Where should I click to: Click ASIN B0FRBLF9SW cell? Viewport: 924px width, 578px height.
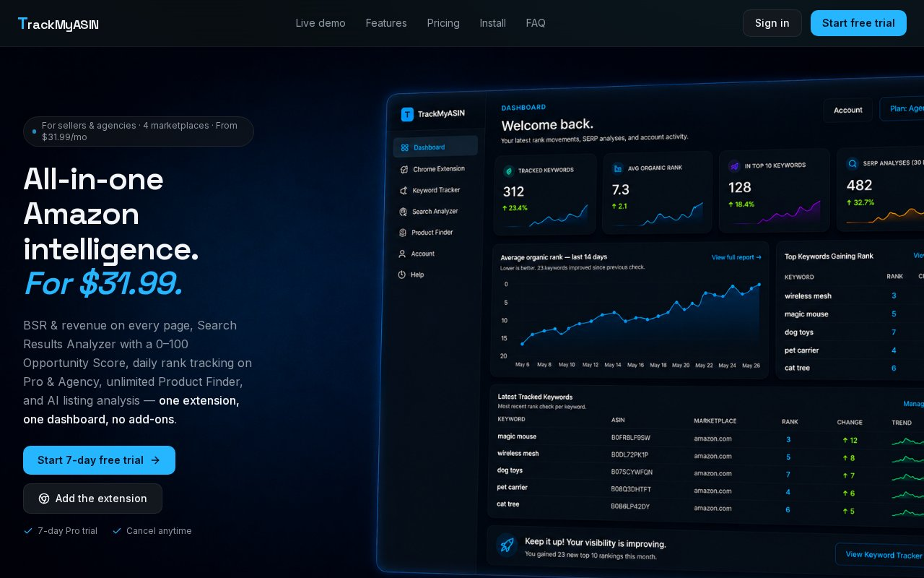631,438
